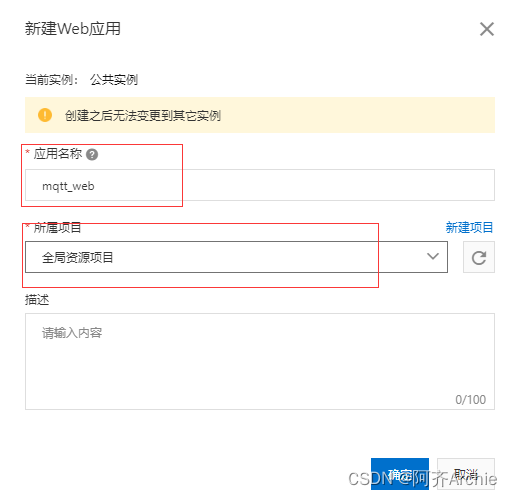The image size is (512, 497).
Task: Close the 新建Web应用 dialog with the X
Action: point(487,29)
